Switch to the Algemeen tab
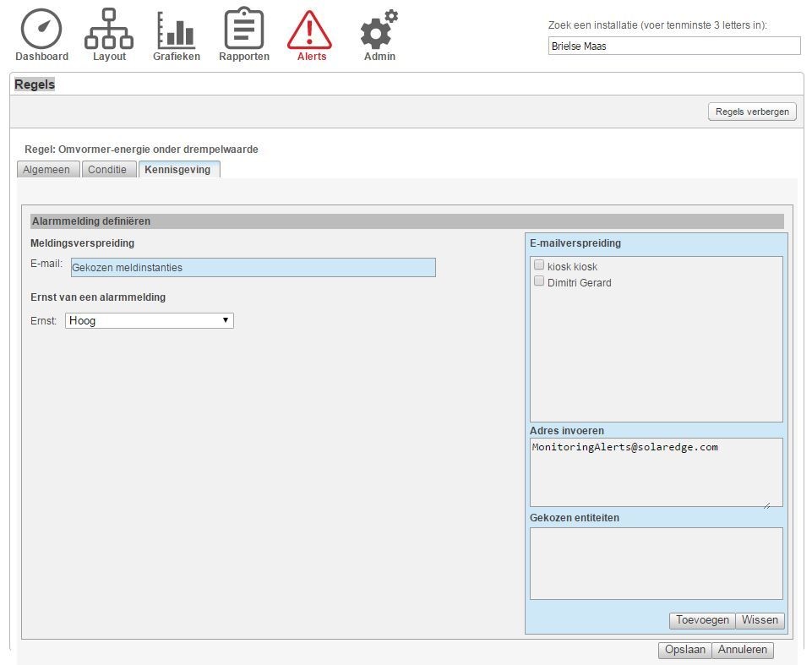812x665 pixels. [48, 169]
